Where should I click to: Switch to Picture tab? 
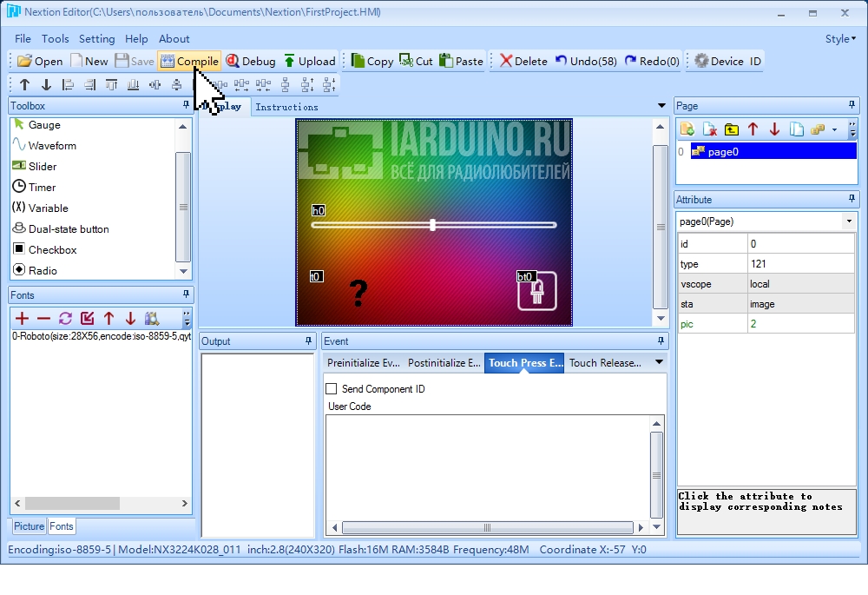coord(29,526)
